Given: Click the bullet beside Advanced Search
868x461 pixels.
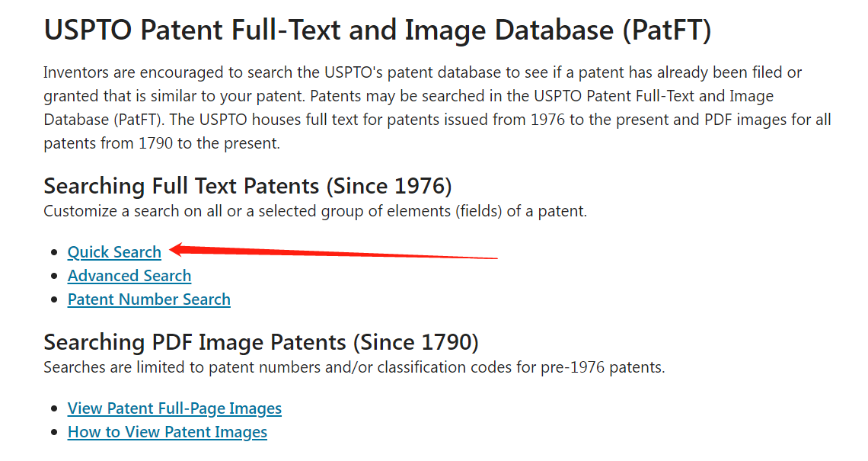Looking at the screenshot, I should click(x=53, y=277).
